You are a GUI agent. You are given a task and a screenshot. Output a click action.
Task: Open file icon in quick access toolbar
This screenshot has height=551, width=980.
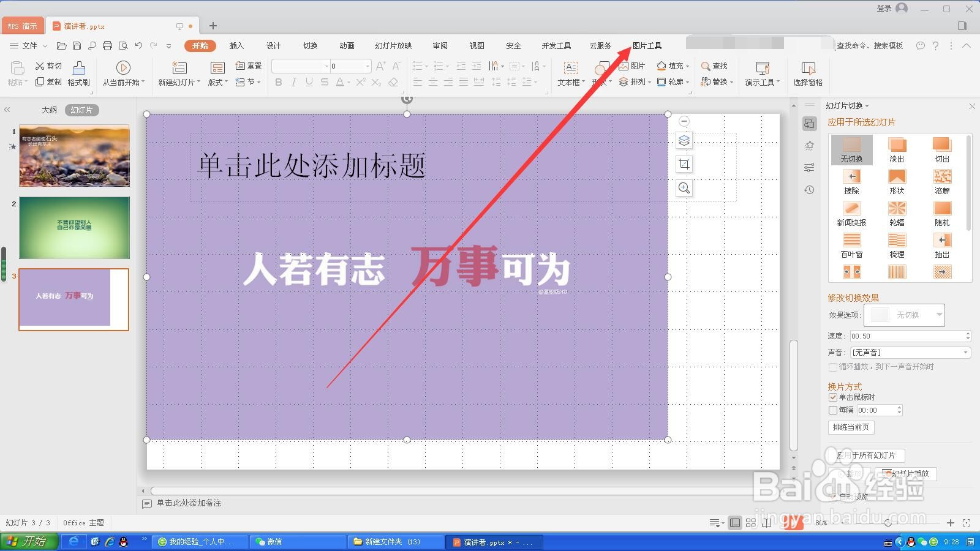pyautogui.click(x=61, y=46)
